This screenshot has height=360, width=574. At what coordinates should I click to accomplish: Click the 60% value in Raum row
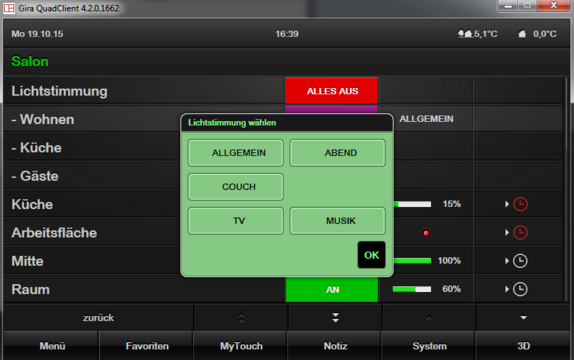[451, 289]
